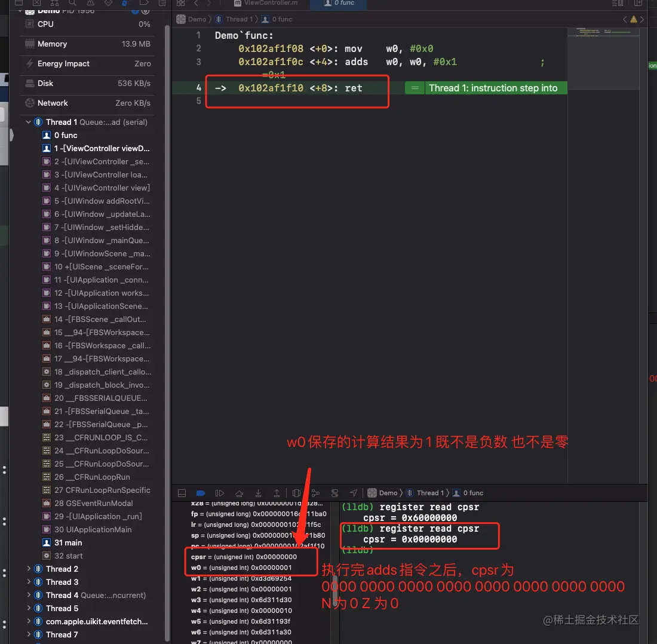The height and width of the screenshot is (644, 657).
Task: Open the Environment Overrides toggle control
Action: coord(334,493)
